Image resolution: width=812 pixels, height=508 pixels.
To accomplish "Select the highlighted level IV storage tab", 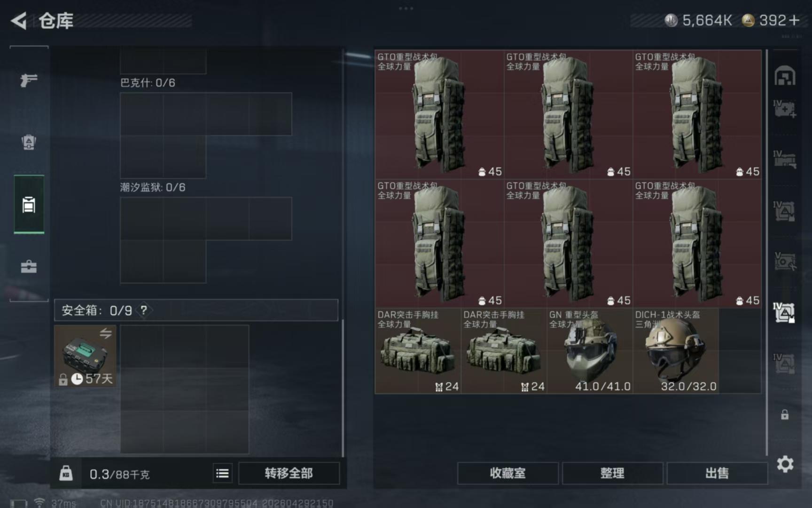I will pos(784,312).
